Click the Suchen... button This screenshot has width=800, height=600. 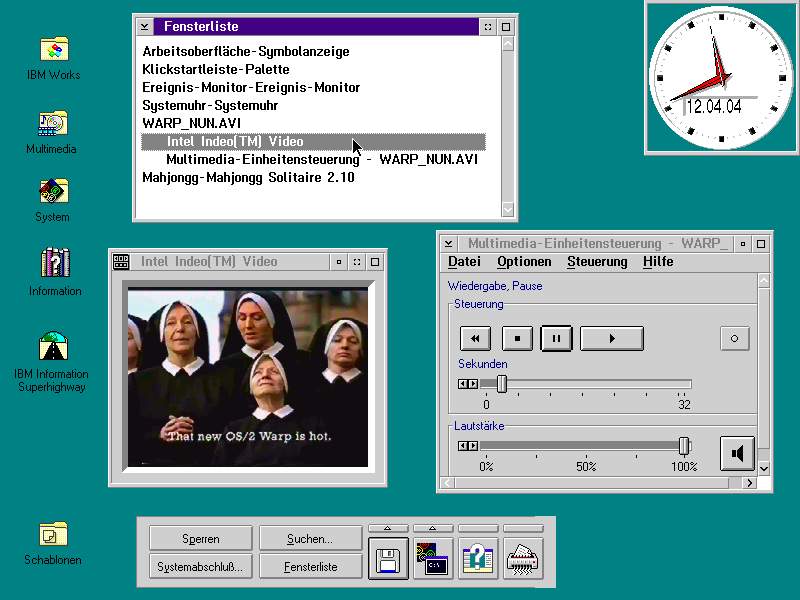(310, 538)
